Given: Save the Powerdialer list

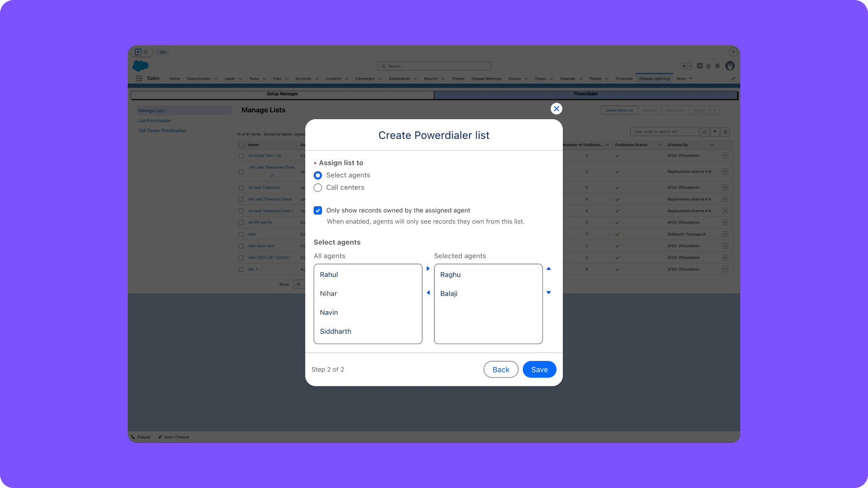Looking at the screenshot, I should pos(540,369).
